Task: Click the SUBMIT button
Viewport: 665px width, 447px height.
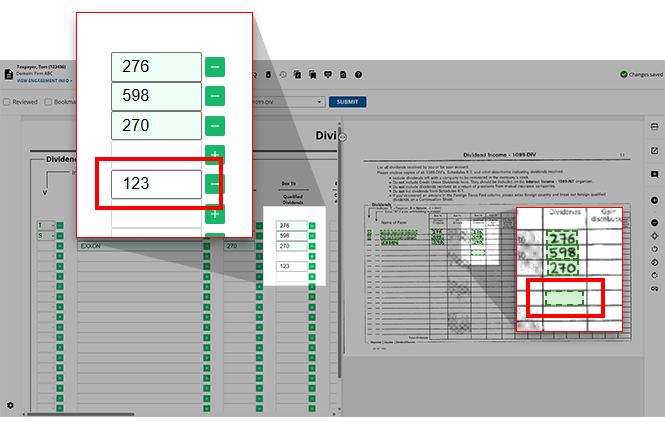Action: 347,102
